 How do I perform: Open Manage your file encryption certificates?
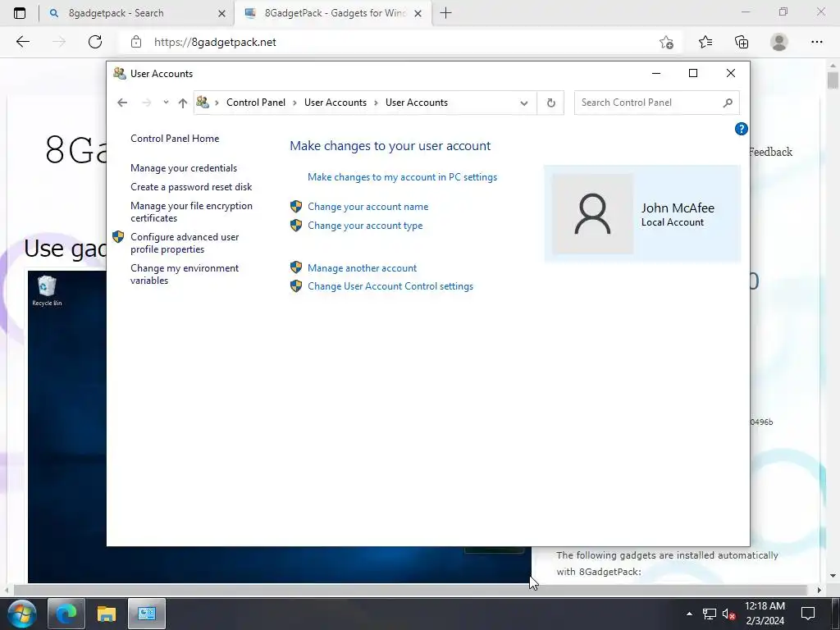[191, 212]
